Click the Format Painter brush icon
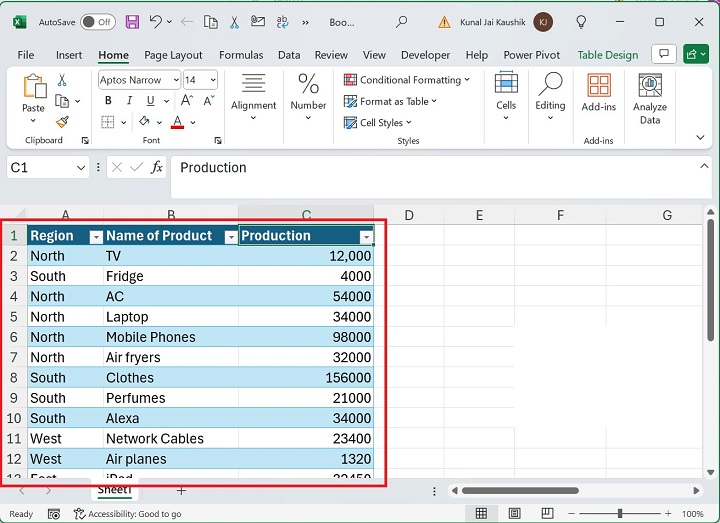Screen dimensions: 720x523 click(62, 122)
